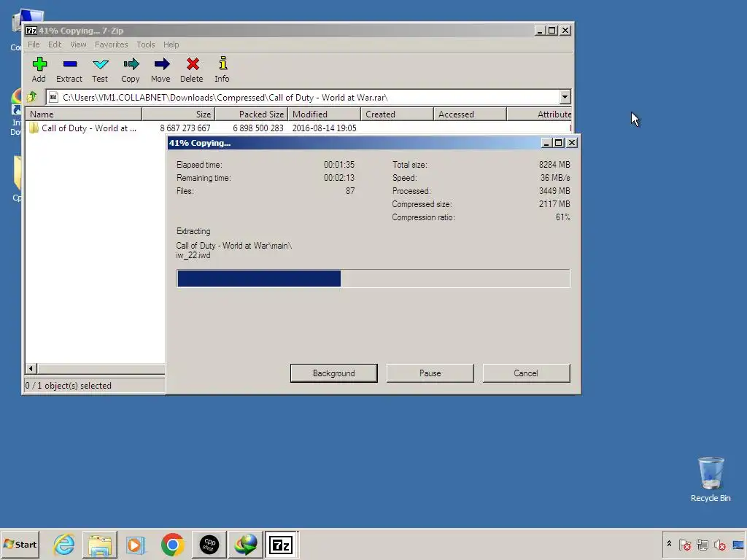
Task: Open the Recycle Bin desktop icon
Action: (x=711, y=479)
